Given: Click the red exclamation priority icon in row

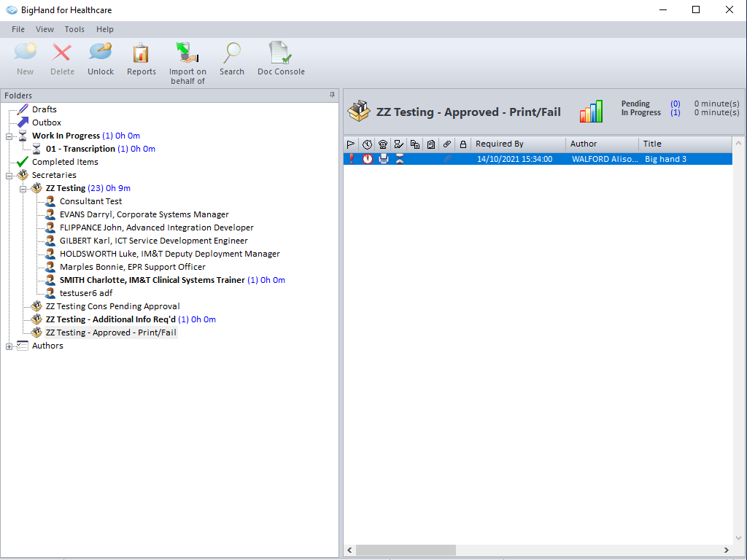Looking at the screenshot, I should (352, 159).
